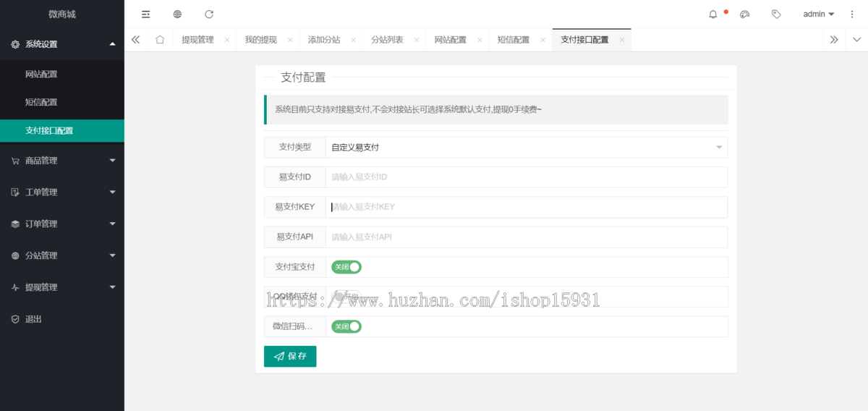The height and width of the screenshot is (411, 868).
Task: Click shield icon beside 退出
Action: click(x=15, y=319)
